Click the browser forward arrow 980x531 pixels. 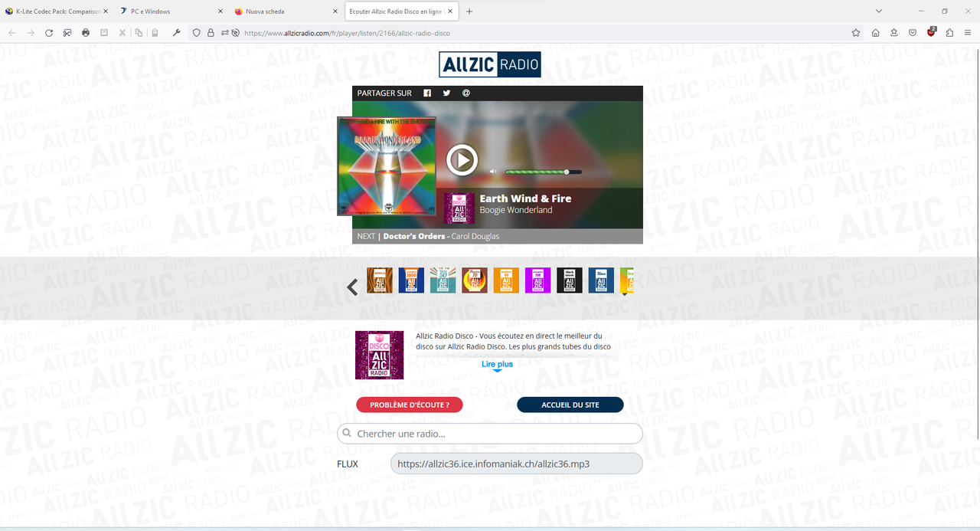31,33
